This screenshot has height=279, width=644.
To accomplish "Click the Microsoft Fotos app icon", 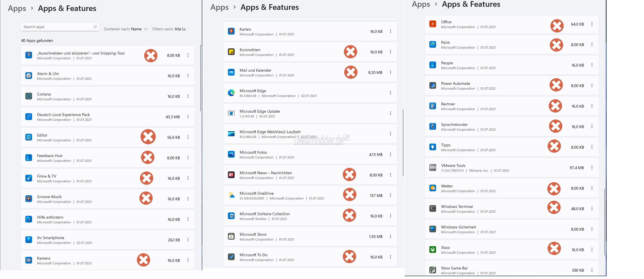I will [231, 154].
